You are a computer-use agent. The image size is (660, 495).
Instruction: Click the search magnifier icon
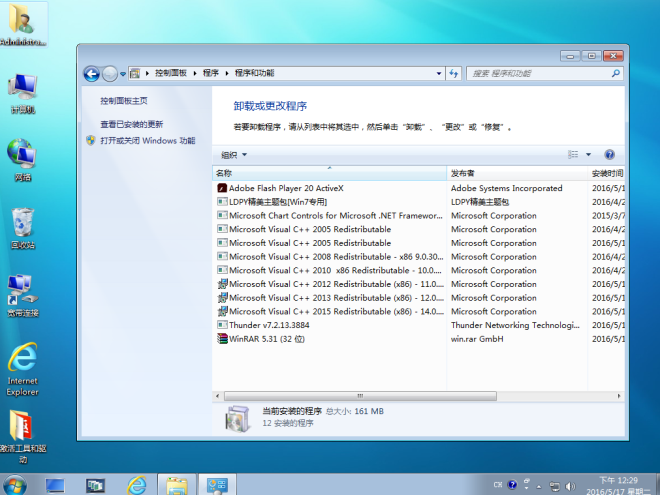tap(616, 73)
